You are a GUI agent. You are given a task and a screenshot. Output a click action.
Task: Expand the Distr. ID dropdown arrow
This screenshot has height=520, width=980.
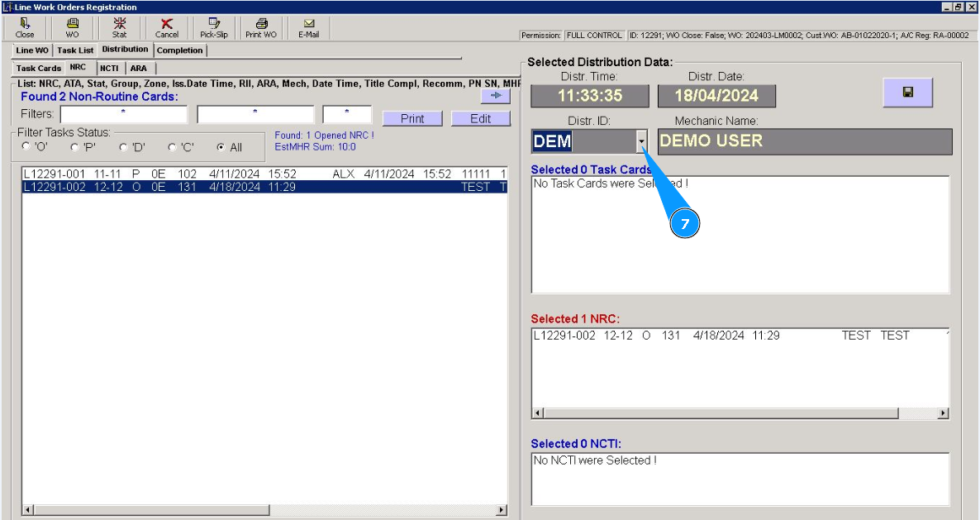pos(641,141)
